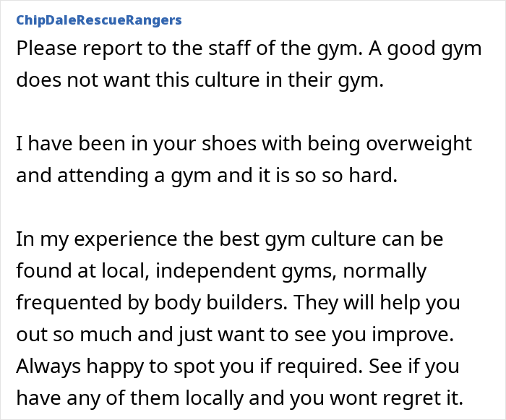Click the line "does not want this culture"
Viewport: 506px width, 420px height.
pos(200,80)
